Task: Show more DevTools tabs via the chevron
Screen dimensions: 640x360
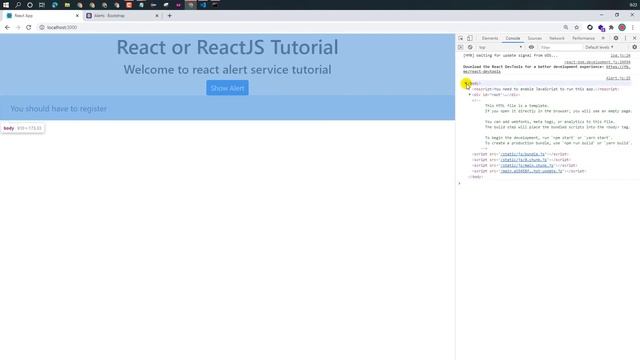Action: click(x=603, y=38)
